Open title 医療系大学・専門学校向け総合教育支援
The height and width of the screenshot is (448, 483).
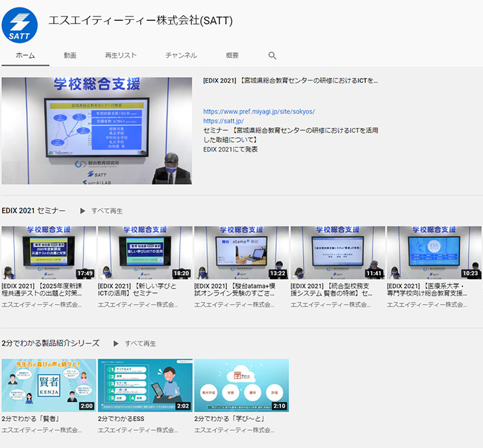tap(427, 290)
